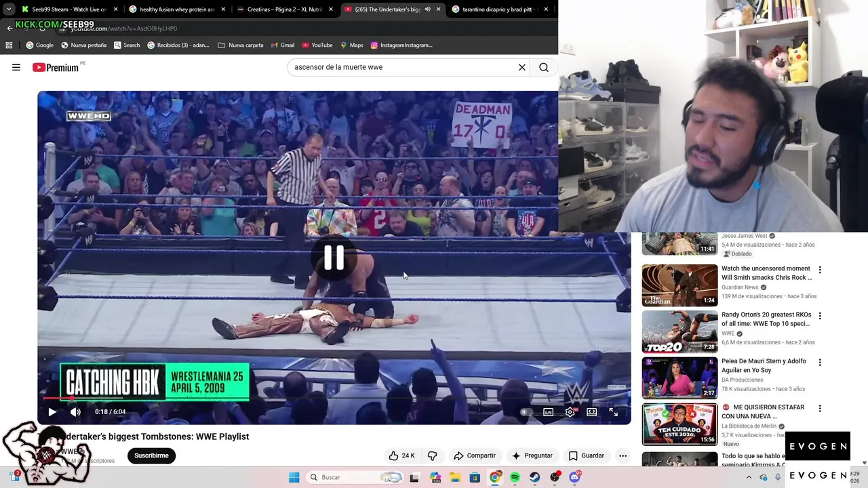Open the YouTube hamburger guide menu

16,67
